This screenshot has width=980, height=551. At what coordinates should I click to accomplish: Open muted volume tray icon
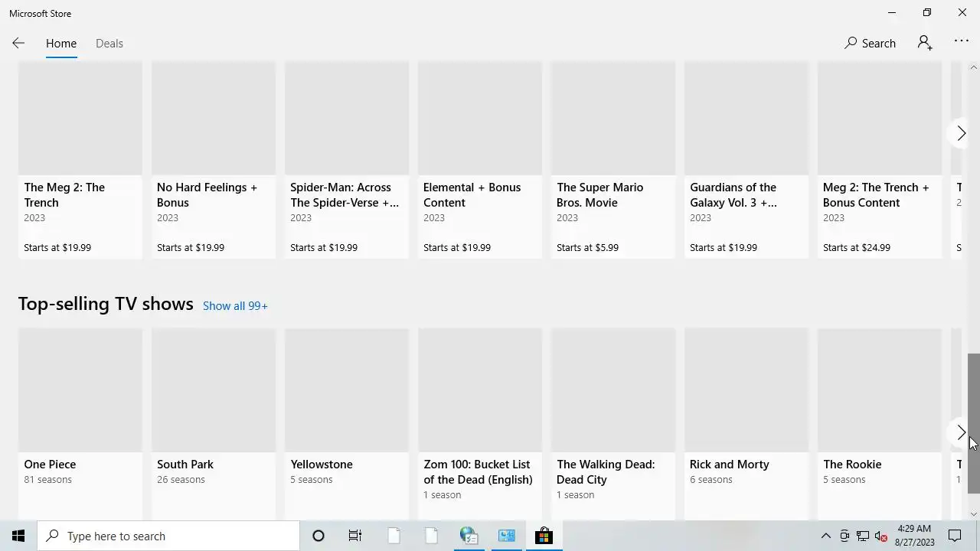pyautogui.click(x=881, y=536)
